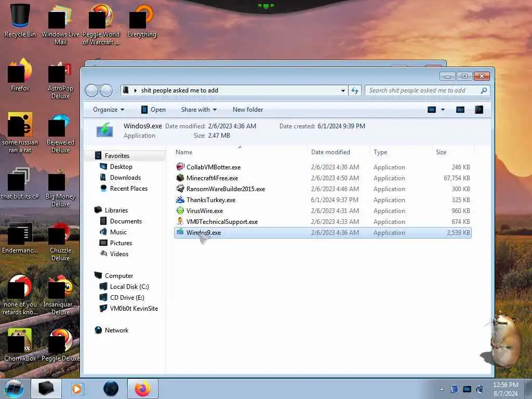Select Peggle Deluxe desktop icon

point(60,344)
